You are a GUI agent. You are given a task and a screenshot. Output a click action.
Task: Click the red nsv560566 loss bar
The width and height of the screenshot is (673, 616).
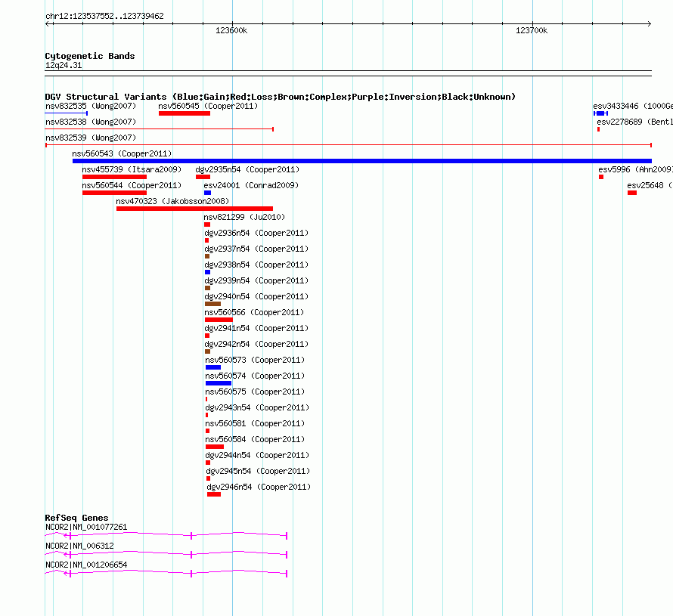point(219,320)
